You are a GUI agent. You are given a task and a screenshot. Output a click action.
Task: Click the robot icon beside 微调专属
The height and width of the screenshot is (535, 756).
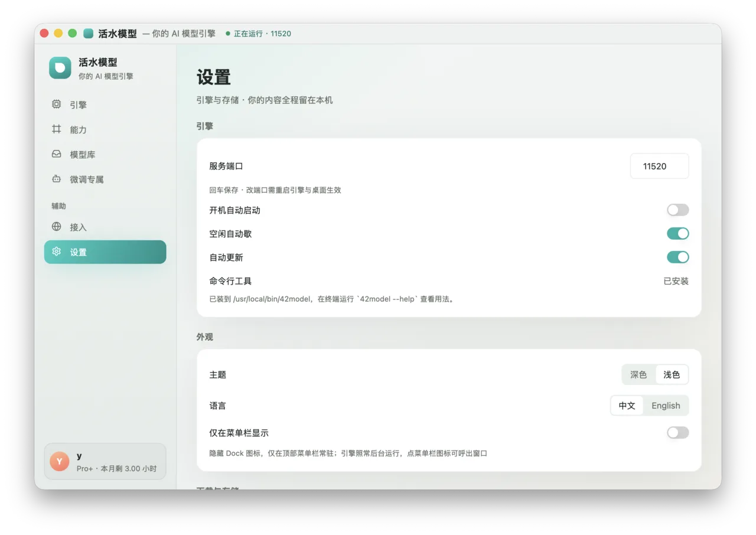(56, 178)
